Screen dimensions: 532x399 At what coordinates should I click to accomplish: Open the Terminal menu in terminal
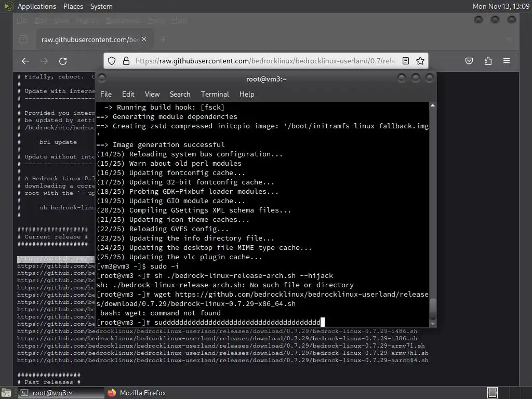tap(215, 95)
